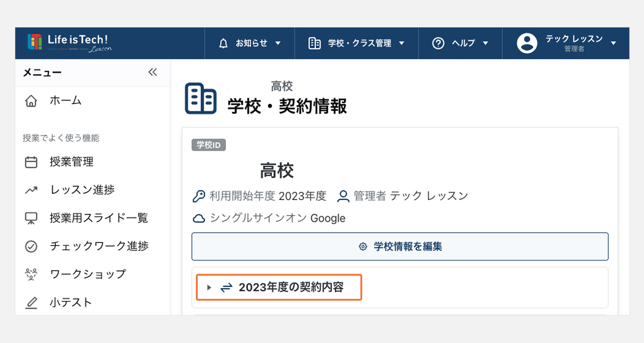
Task: Click the pencil icon for 小テスト
Action: pos(31,302)
